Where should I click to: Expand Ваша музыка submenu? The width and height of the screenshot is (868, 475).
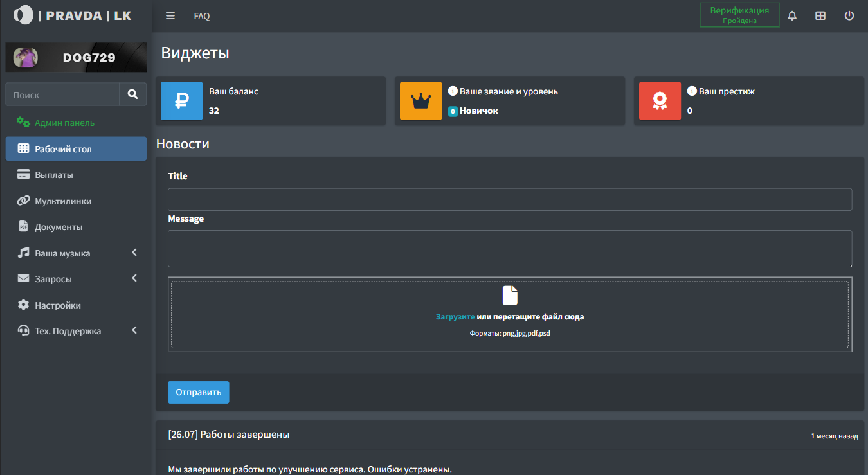(76, 253)
